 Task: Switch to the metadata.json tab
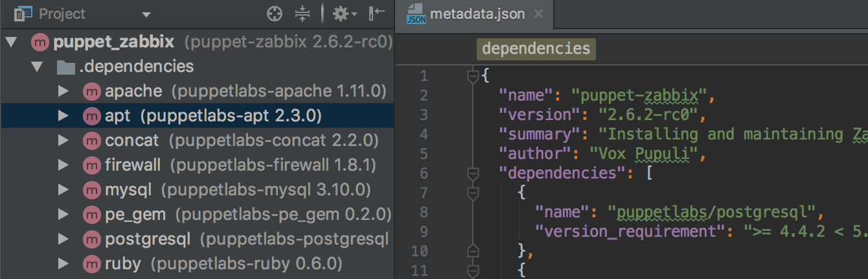coord(477,14)
